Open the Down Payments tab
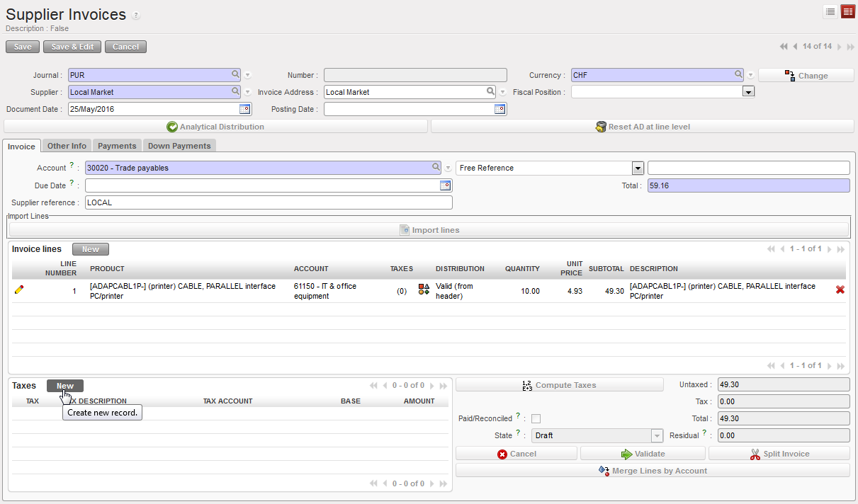This screenshot has width=858, height=504. (179, 146)
